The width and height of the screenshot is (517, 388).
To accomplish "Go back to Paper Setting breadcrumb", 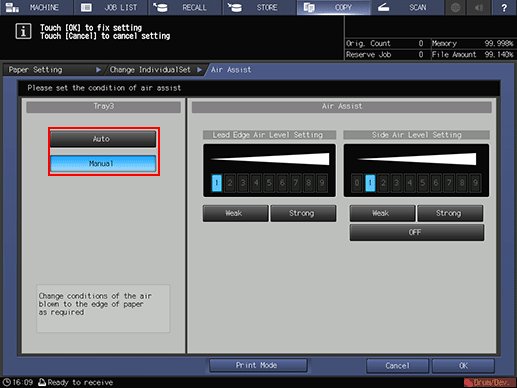I will 53,70.
